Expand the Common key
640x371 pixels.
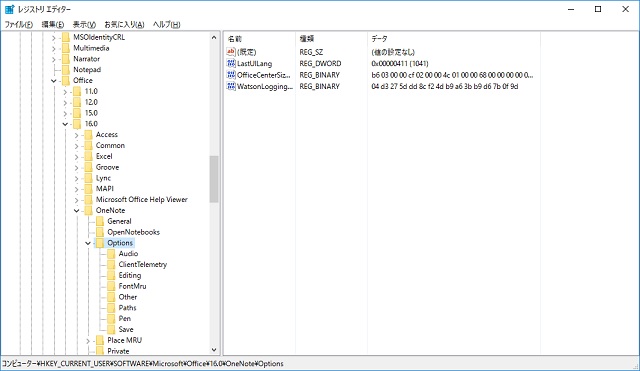[76, 146]
